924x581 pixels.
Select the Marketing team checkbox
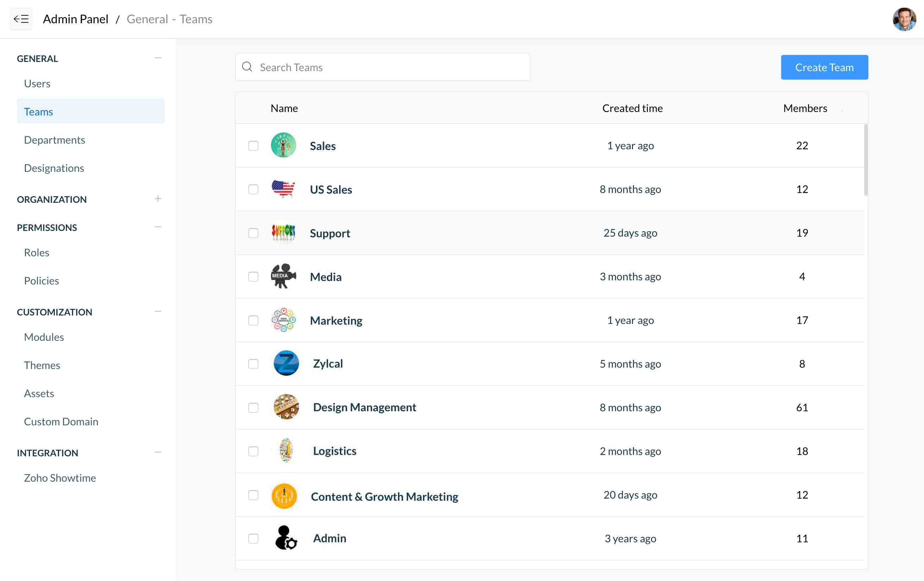point(253,320)
